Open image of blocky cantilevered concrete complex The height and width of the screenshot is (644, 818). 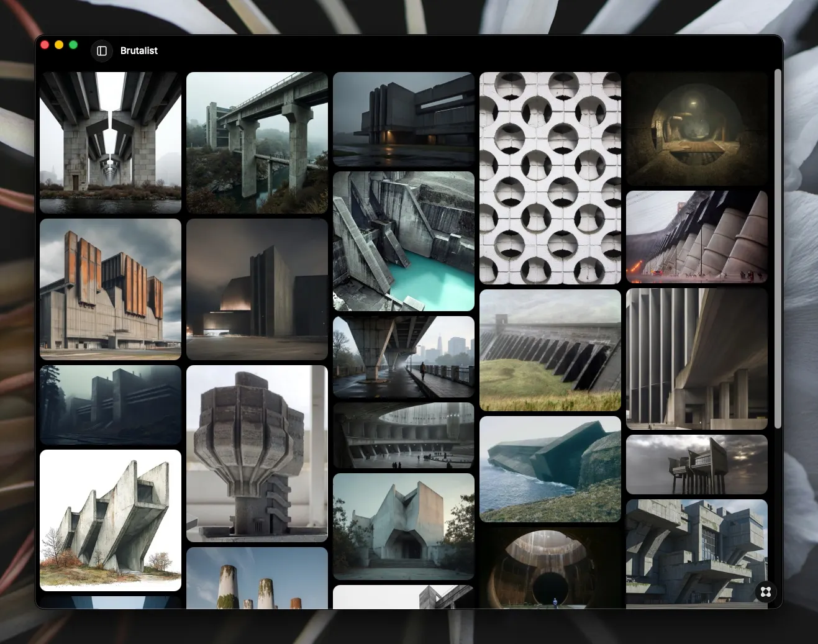tap(697, 554)
